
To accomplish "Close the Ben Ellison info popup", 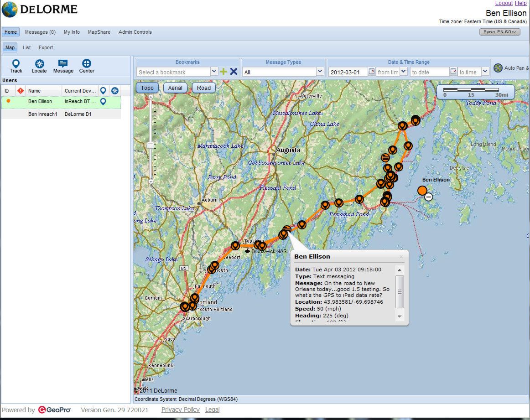I will click(401, 257).
